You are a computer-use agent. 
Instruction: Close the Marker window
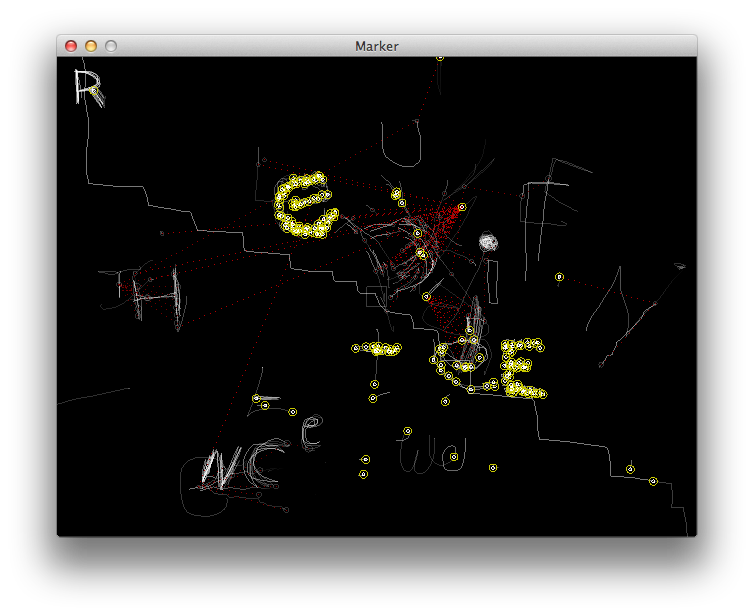point(71,46)
